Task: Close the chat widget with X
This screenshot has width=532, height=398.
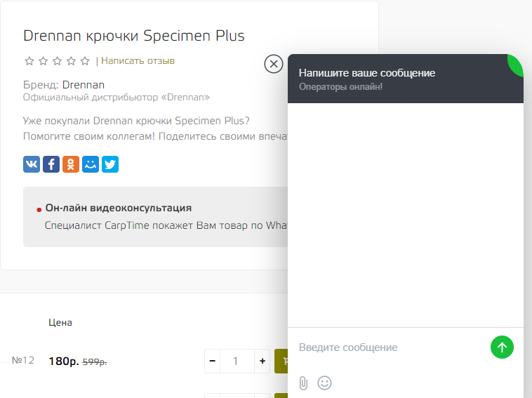Action: [x=274, y=64]
